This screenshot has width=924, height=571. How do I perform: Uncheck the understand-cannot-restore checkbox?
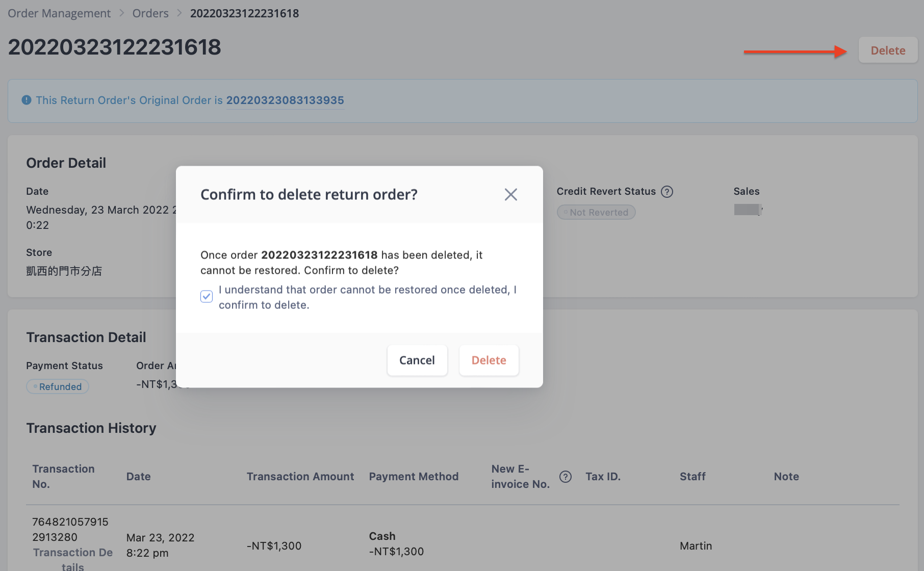point(207,297)
